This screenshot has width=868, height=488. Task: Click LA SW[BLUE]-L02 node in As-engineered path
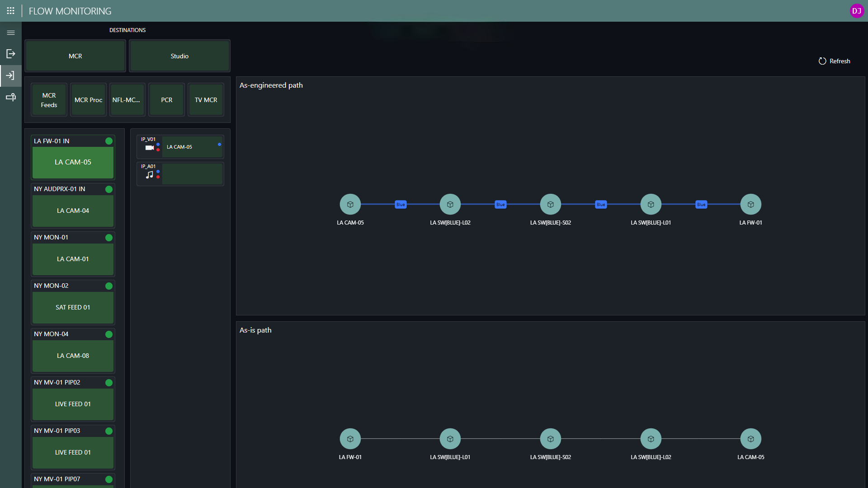[450, 205]
